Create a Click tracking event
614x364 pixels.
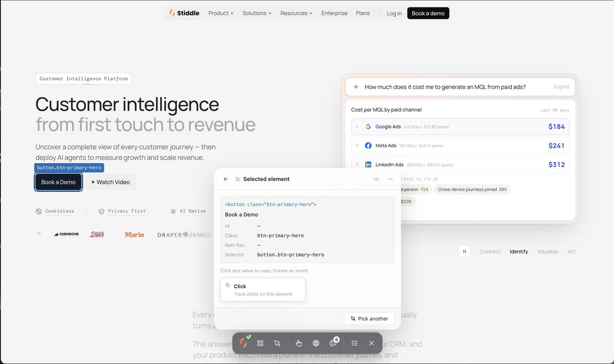click(x=263, y=289)
